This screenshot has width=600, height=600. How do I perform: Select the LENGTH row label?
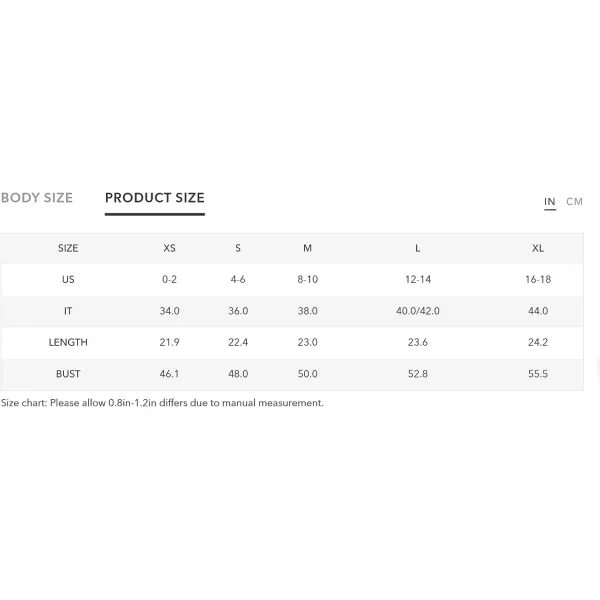68,342
